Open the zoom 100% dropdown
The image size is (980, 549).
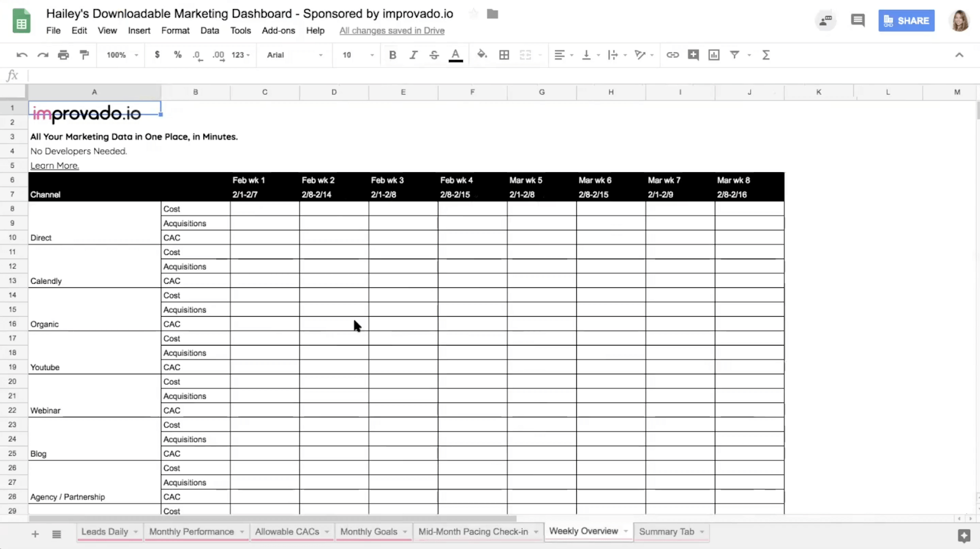pos(122,55)
